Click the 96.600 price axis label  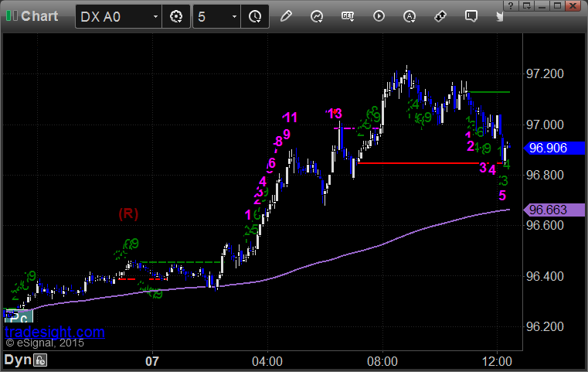point(545,225)
